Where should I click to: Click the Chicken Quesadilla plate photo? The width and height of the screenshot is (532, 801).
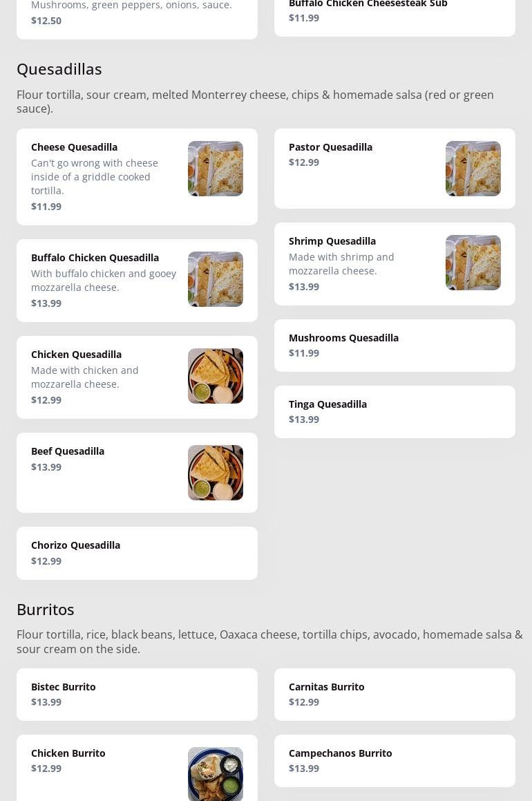216,376
